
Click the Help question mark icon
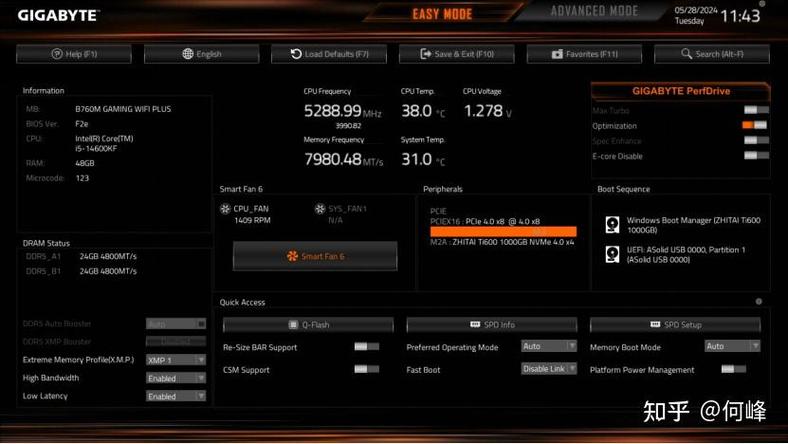(57, 54)
